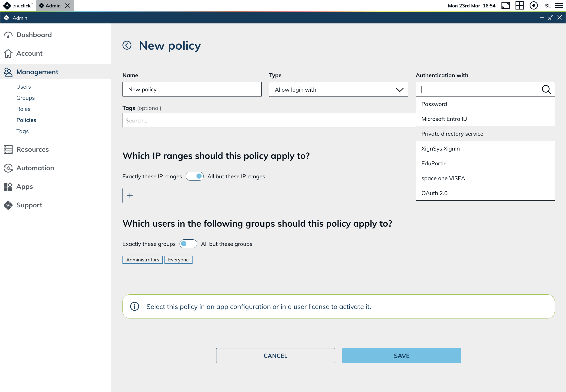Click the back arrow beside New policy
Image resolution: width=566 pixels, height=392 pixels.
pos(127,45)
